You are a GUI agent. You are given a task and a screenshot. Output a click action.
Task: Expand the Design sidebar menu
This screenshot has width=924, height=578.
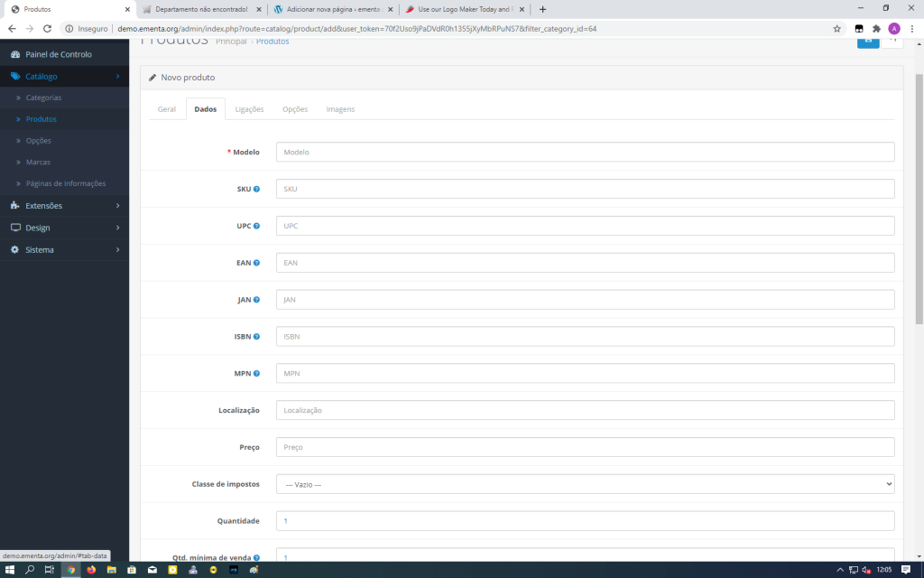coord(64,228)
